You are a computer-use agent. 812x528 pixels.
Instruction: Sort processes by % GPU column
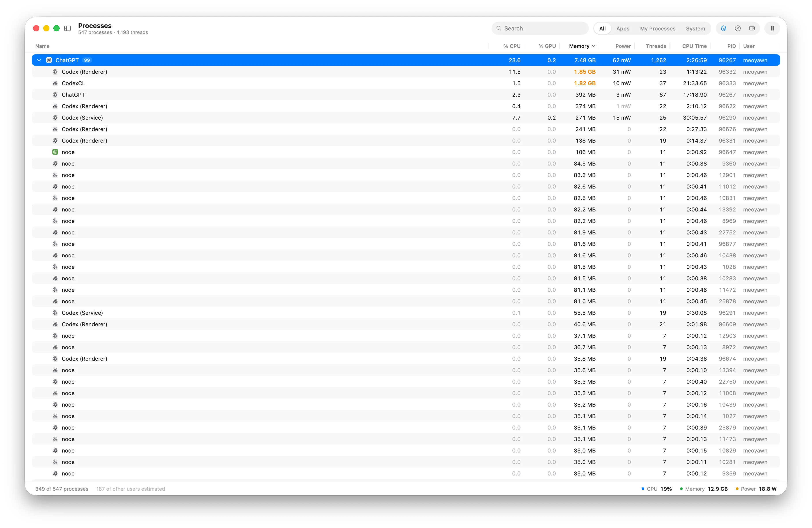pyautogui.click(x=547, y=46)
